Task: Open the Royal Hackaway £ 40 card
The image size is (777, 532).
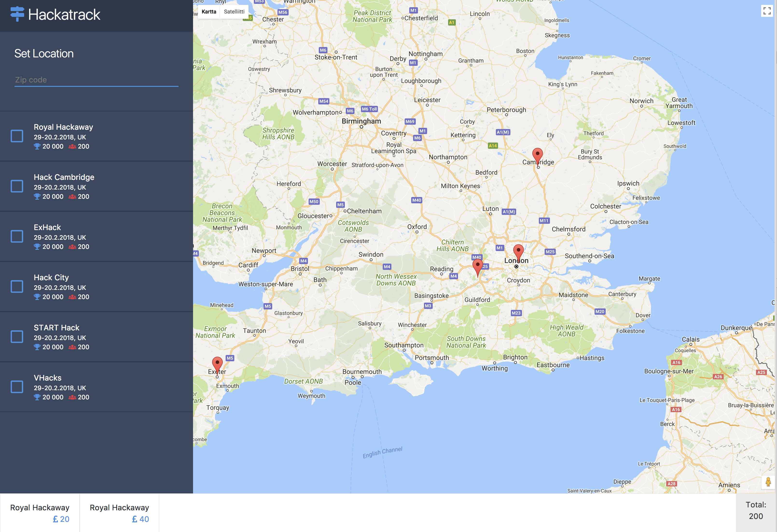Action: click(x=119, y=513)
